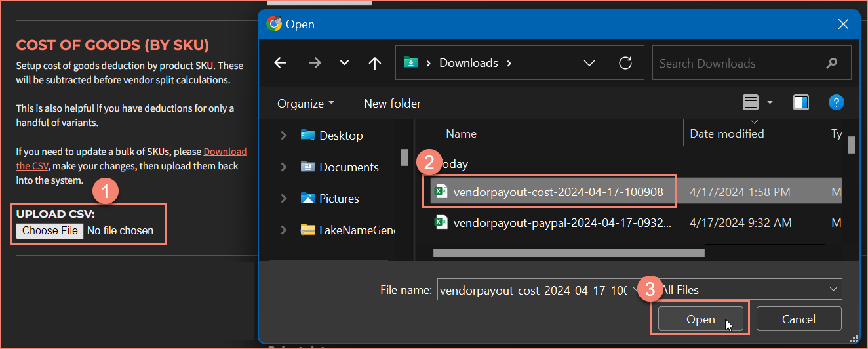Create a New folder
This screenshot has width=868, height=349.
point(392,103)
